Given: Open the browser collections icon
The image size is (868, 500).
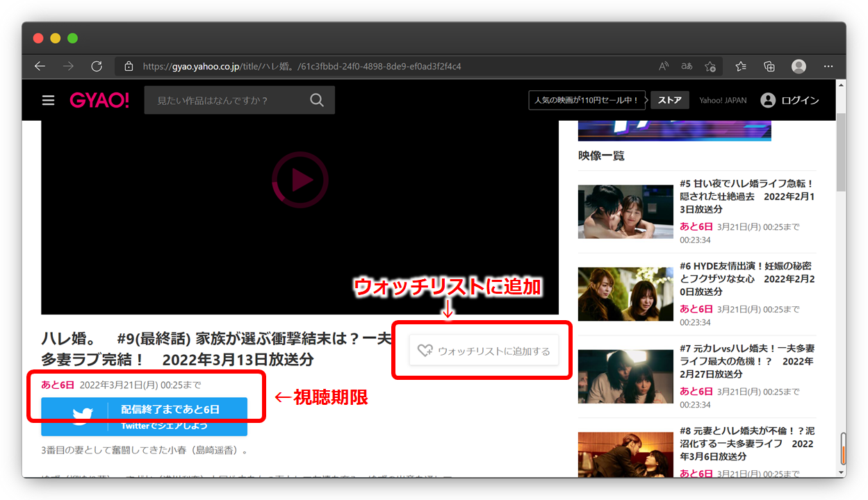Looking at the screenshot, I should coord(769,67).
